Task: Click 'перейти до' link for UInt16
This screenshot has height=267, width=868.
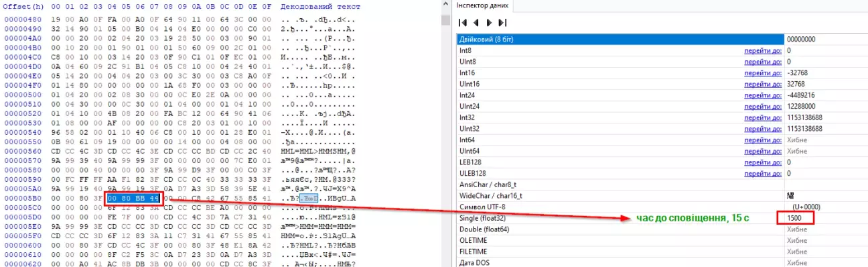Action: point(762,84)
